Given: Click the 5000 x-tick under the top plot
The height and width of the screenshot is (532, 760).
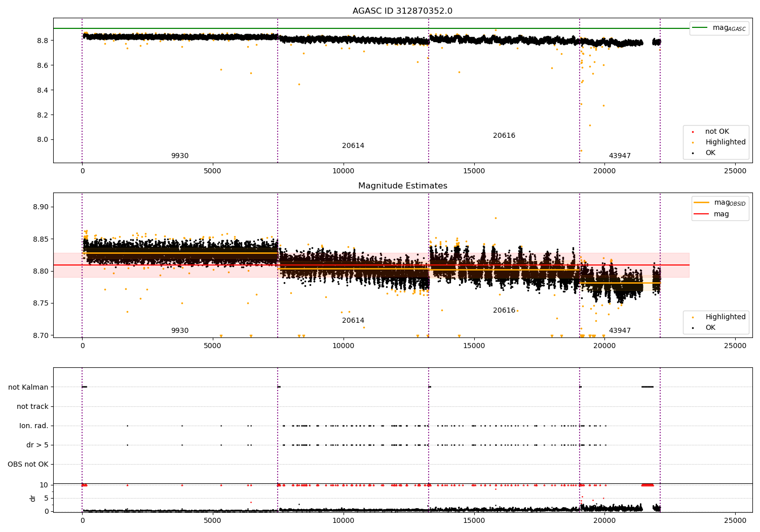Looking at the screenshot, I should 213,171.
